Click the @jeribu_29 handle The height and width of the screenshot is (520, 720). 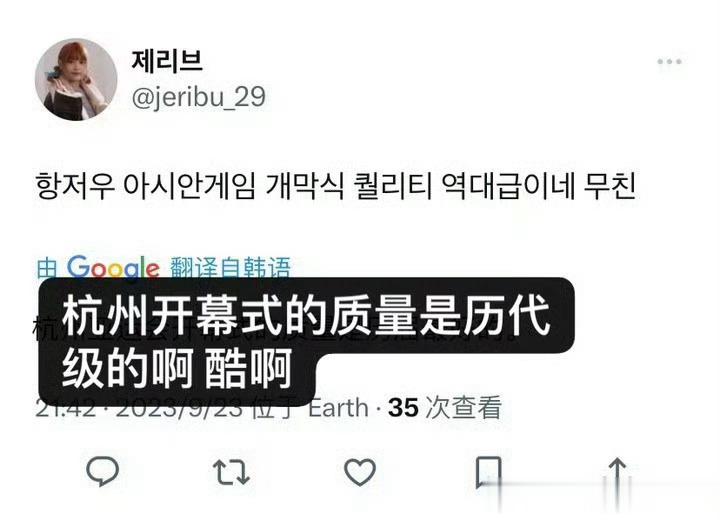(198, 97)
